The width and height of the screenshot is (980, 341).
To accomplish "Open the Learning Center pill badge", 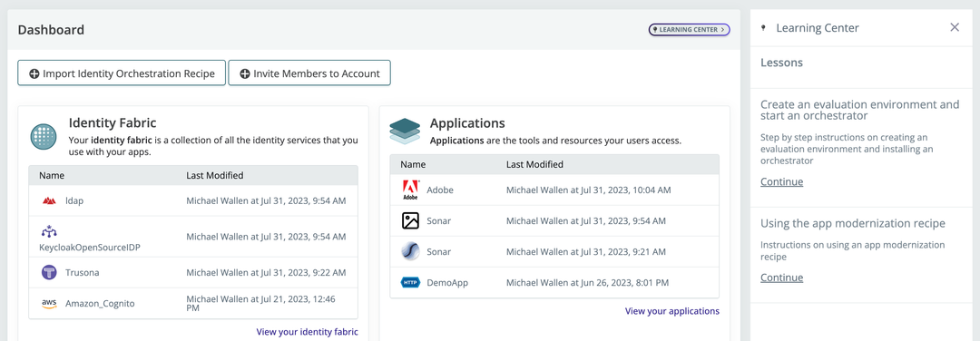I will pyautogui.click(x=689, y=29).
